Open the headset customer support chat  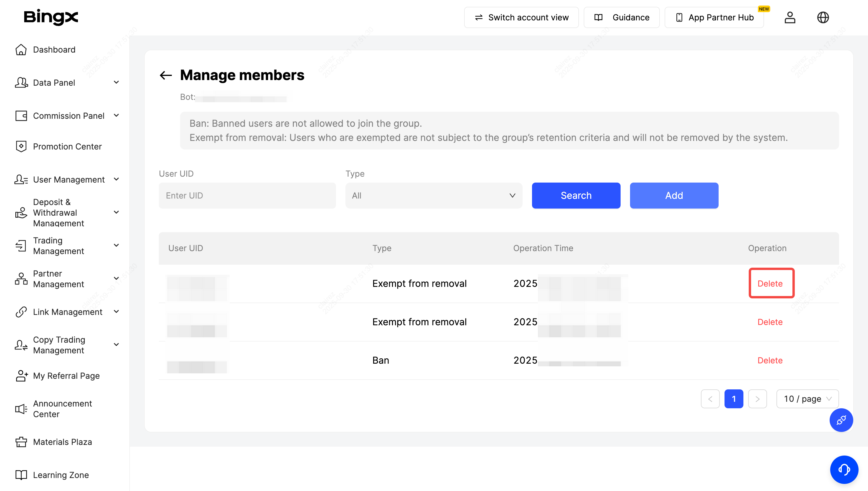click(844, 469)
